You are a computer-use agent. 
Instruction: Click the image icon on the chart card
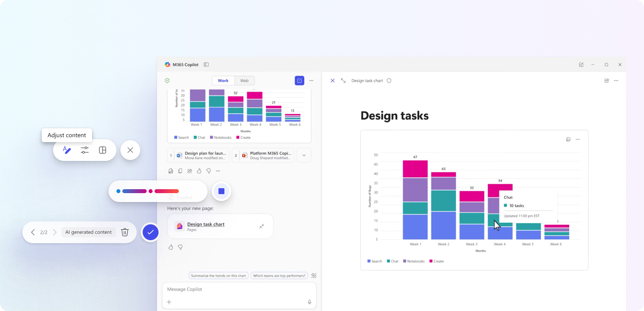568,139
